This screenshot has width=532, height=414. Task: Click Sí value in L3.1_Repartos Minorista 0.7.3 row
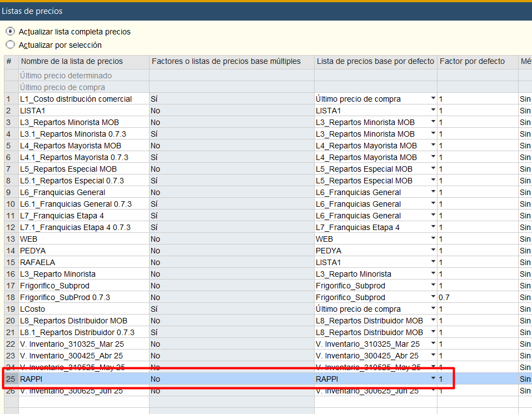(x=154, y=134)
